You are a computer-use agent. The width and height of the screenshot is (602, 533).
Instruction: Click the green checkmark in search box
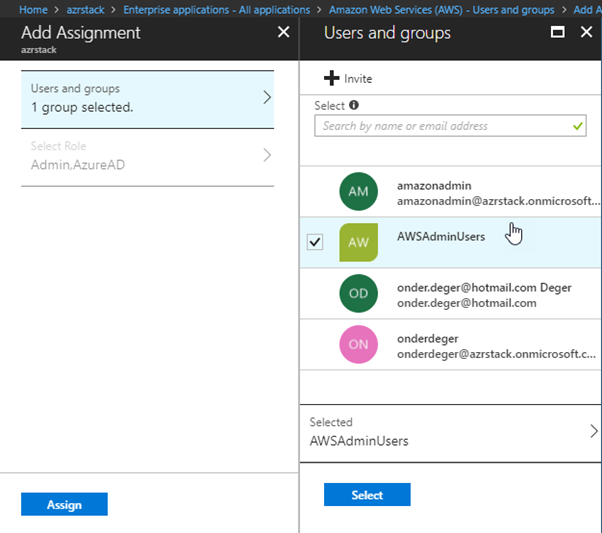tap(577, 126)
